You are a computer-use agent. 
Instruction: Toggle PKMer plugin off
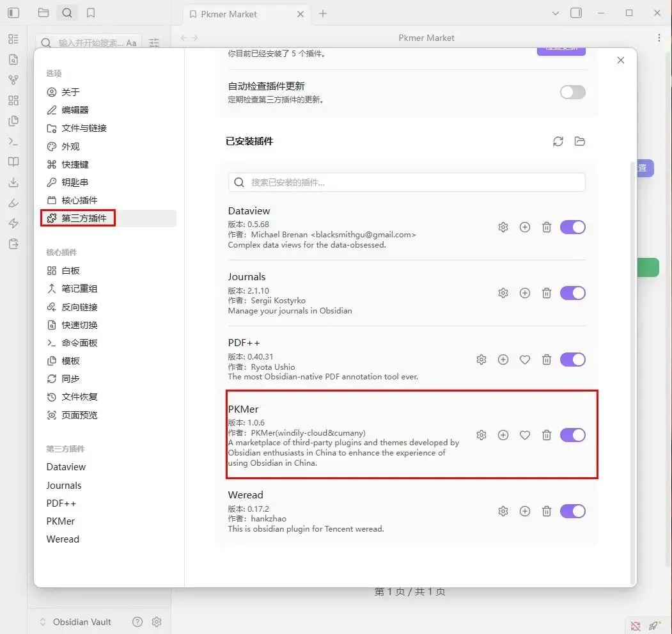[572, 435]
